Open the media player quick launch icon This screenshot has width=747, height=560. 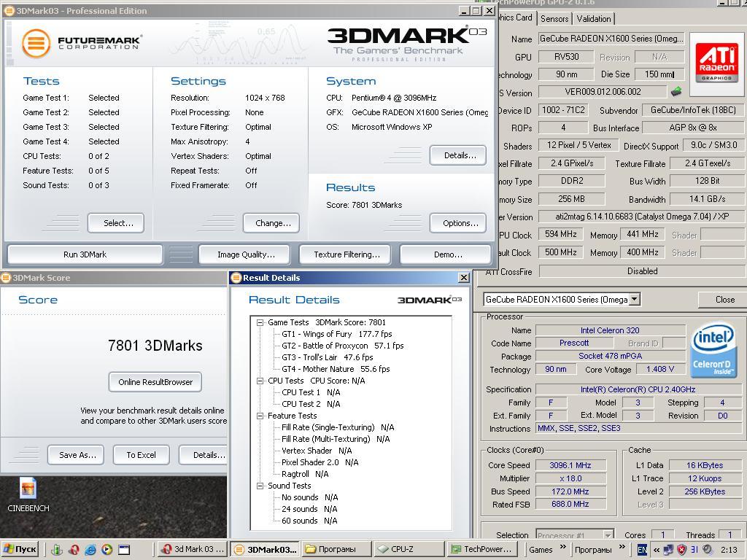click(107, 550)
